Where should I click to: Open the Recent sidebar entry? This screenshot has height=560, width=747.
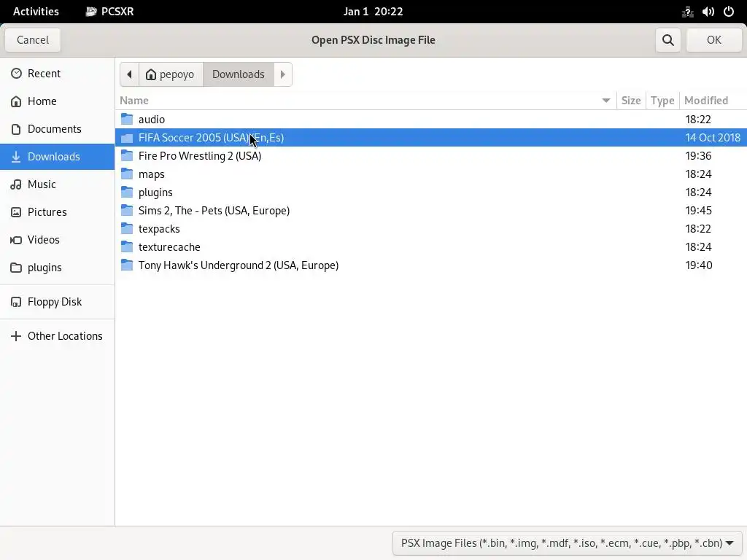pos(57,74)
